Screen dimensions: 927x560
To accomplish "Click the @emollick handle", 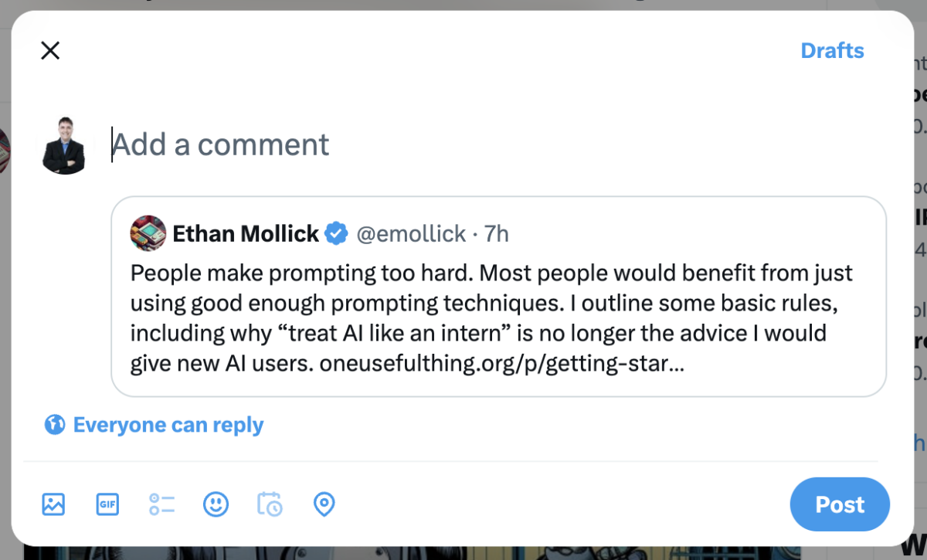I will pyautogui.click(x=411, y=233).
